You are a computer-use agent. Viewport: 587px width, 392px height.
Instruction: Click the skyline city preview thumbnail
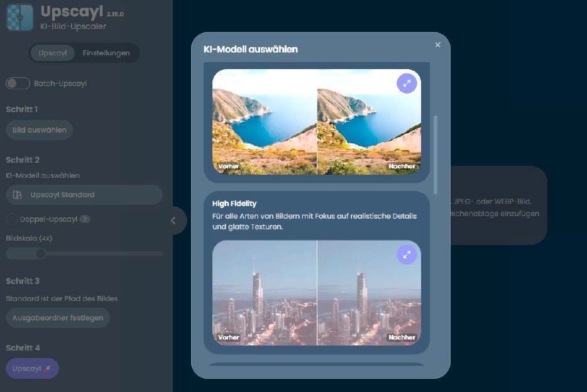[x=316, y=293]
